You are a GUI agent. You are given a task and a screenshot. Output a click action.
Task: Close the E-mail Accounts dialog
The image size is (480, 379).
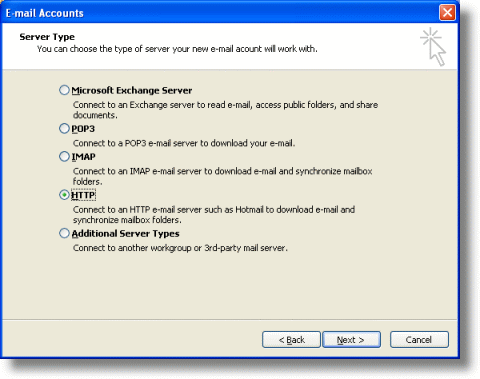point(447,13)
